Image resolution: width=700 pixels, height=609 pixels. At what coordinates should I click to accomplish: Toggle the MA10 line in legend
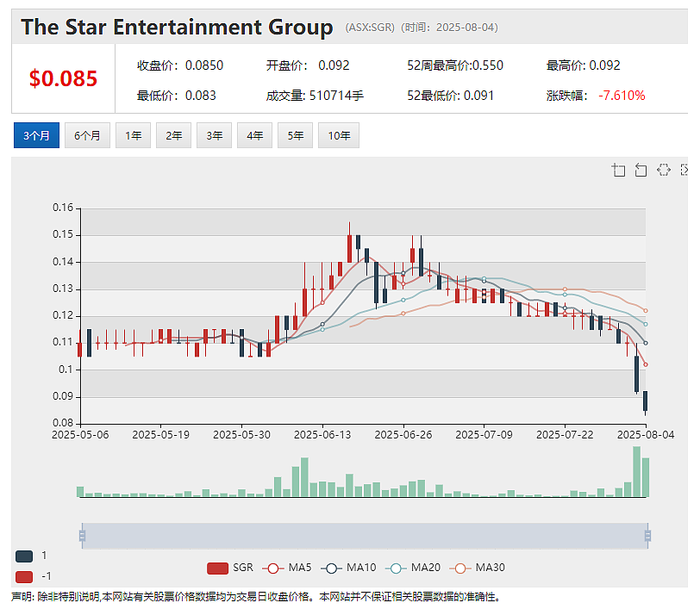(x=347, y=568)
